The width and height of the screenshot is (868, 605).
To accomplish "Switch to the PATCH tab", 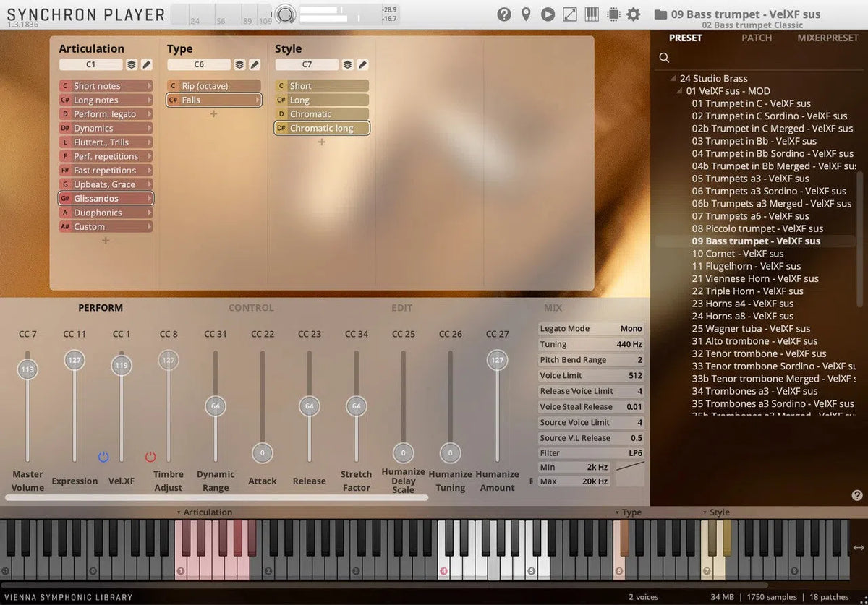I will (757, 38).
